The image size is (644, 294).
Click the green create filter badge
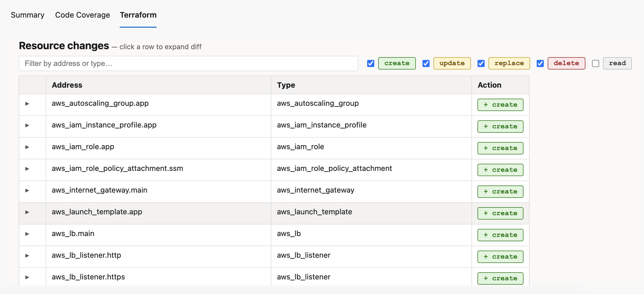pyautogui.click(x=397, y=63)
